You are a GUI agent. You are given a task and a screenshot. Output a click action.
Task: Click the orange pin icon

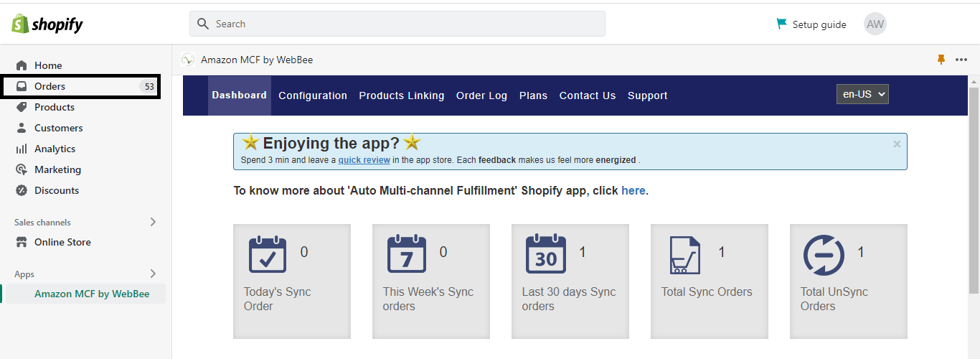coord(941,60)
